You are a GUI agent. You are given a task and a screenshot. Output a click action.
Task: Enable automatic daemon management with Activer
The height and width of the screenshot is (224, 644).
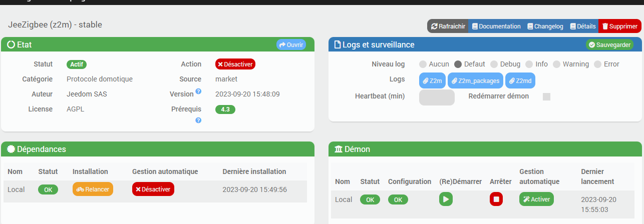click(x=536, y=199)
